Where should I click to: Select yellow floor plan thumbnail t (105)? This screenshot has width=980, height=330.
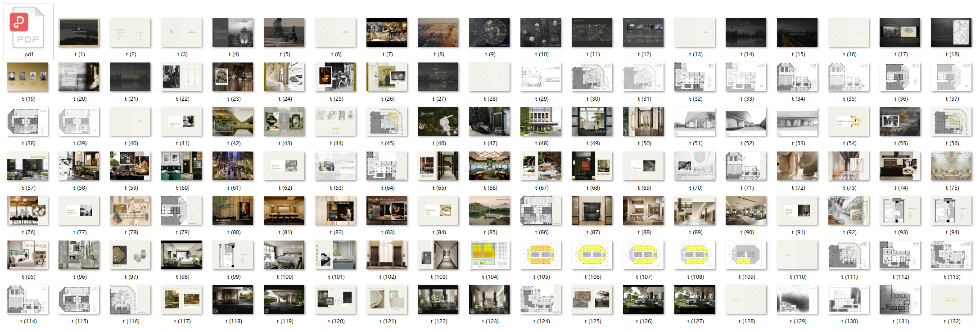[541, 255]
